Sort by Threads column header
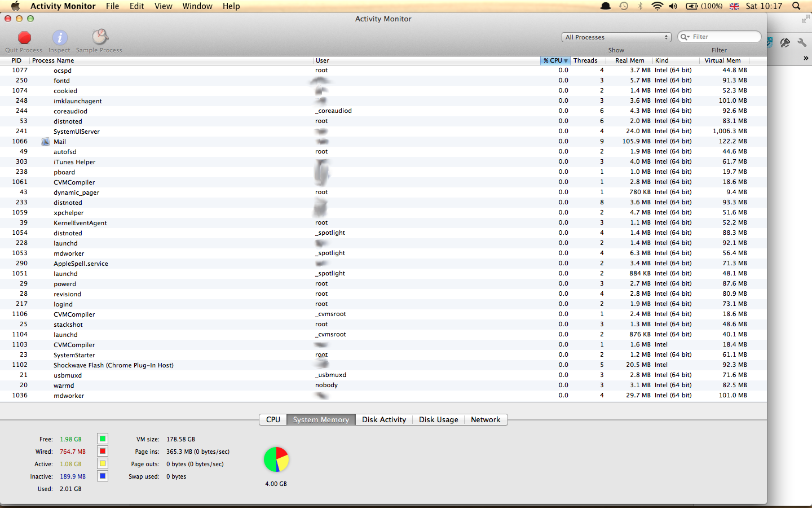The image size is (812, 508). [588, 60]
